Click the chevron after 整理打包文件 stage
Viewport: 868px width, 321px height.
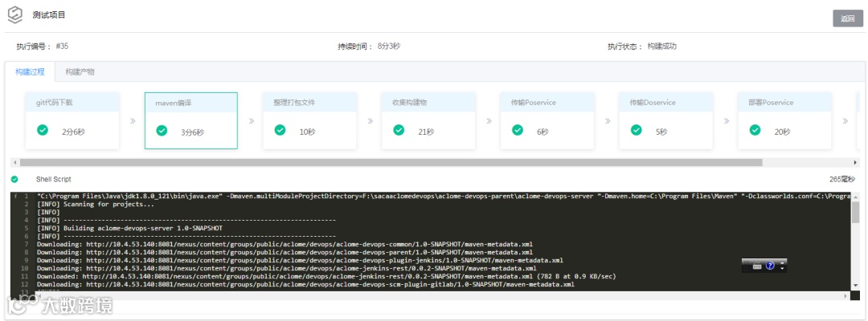pos(370,120)
